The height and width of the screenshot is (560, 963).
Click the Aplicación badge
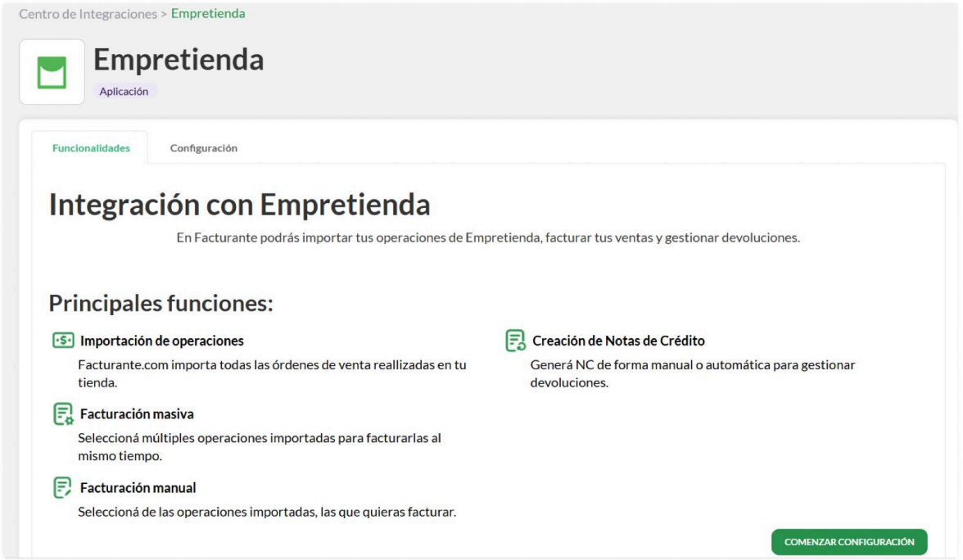(x=124, y=91)
